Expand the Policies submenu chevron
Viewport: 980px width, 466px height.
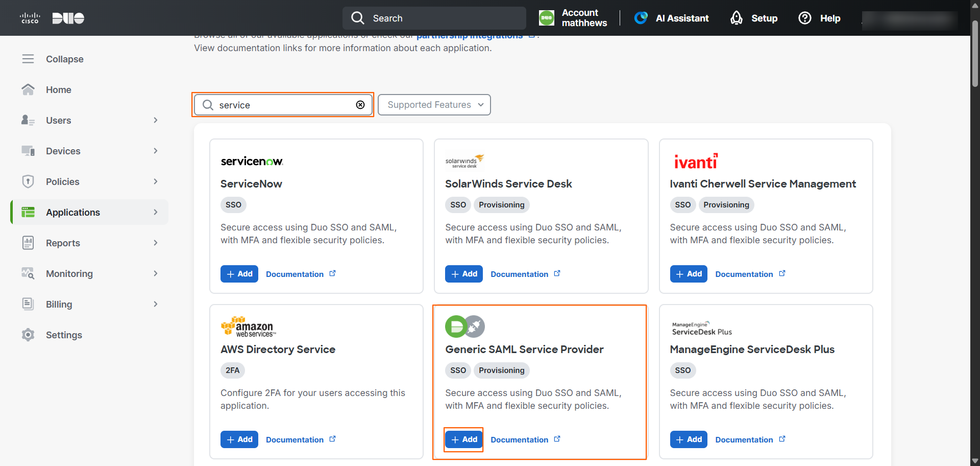pyautogui.click(x=156, y=181)
